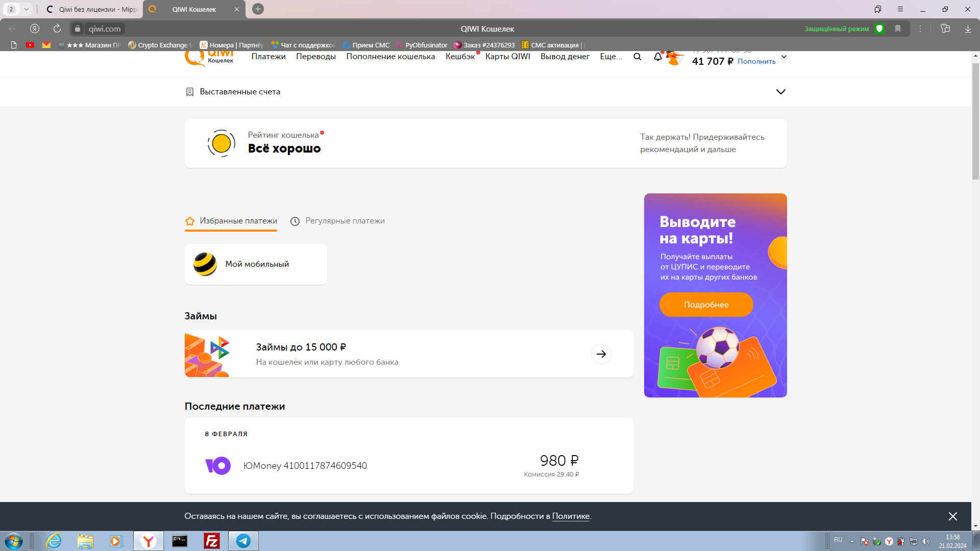Open the Заказ #24376293 bookmark
The height and width of the screenshot is (551, 980).
pyautogui.click(x=484, y=45)
